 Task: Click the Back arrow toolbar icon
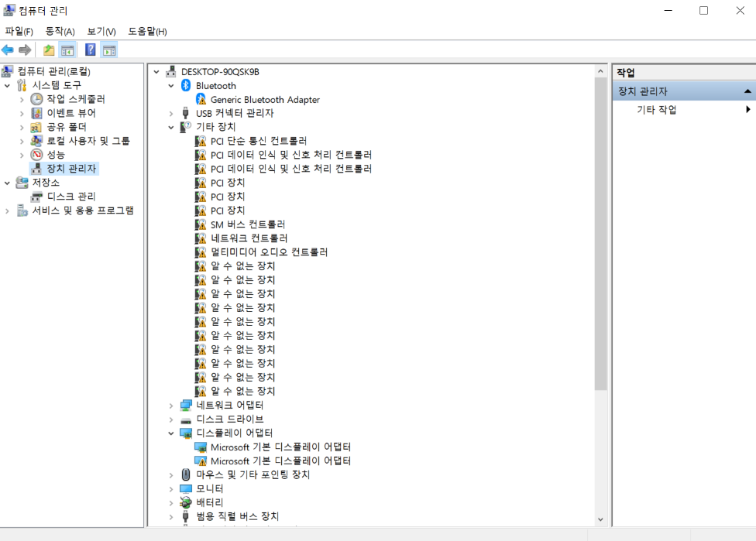coord(8,50)
